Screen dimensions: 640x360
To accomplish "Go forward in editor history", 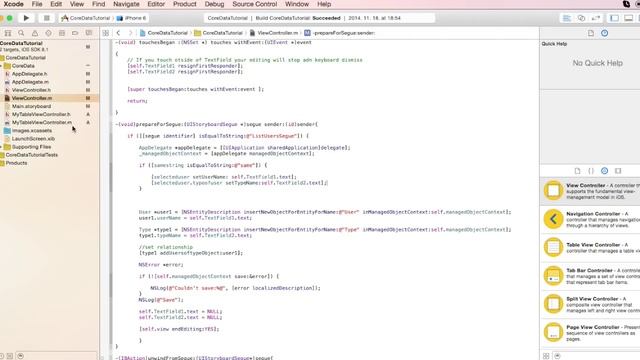I will pyautogui.click(x=130, y=33).
